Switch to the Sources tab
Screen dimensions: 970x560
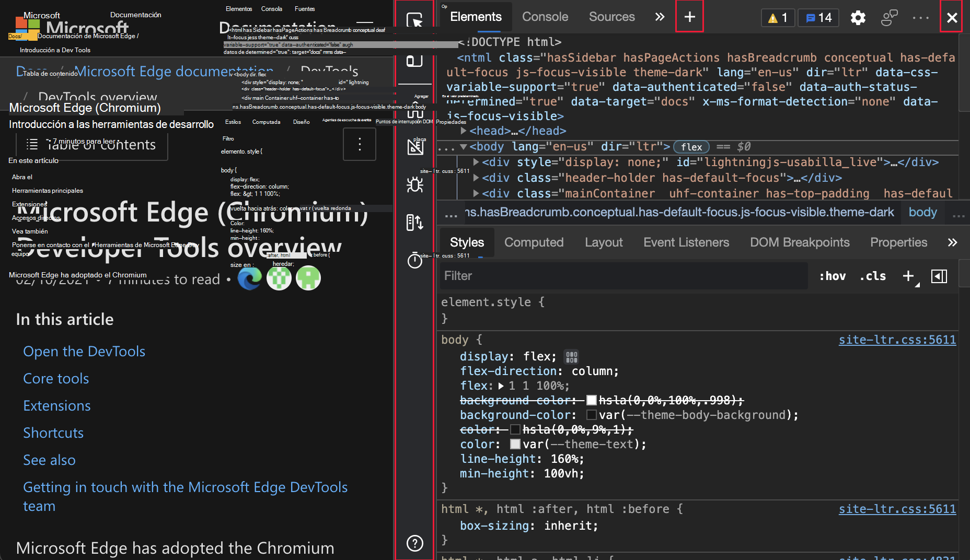612,17
